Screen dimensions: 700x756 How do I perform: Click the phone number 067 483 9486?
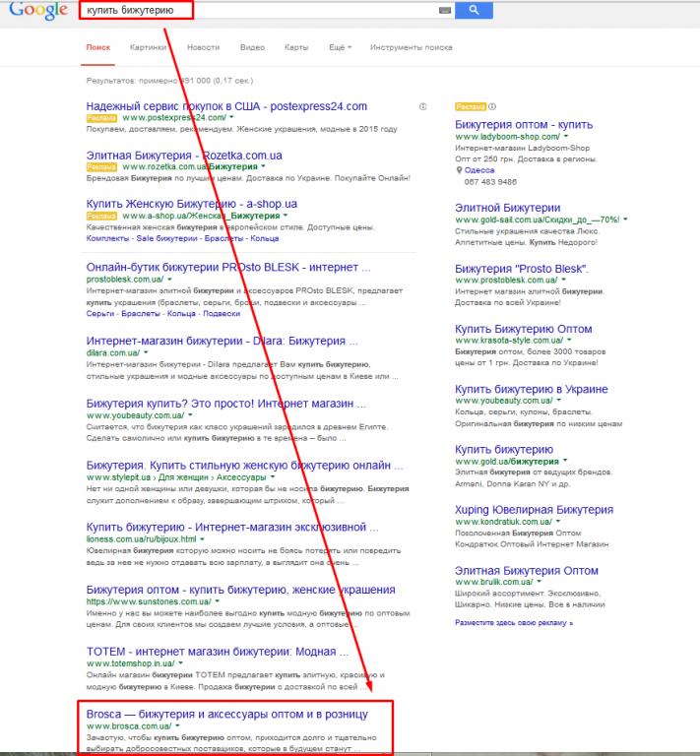(x=490, y=182)
